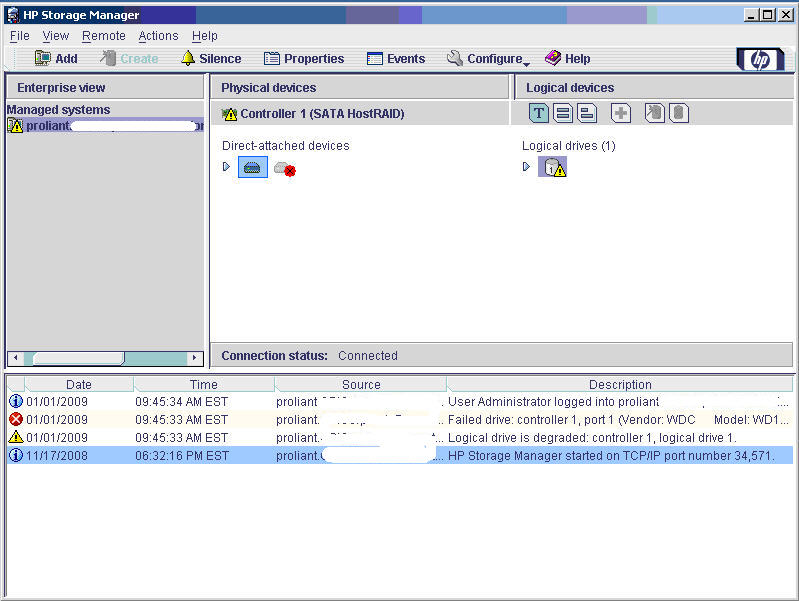
Task: Click the 'Direct-attached devices' label
Action: [285, 146]
